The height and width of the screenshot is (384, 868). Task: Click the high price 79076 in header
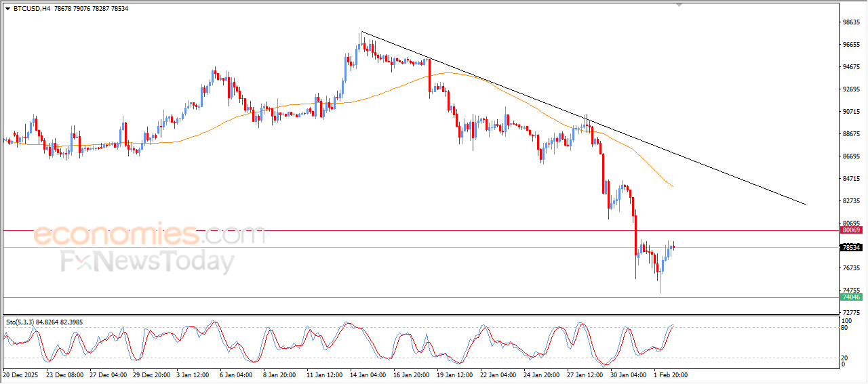[x=81, y=8]
